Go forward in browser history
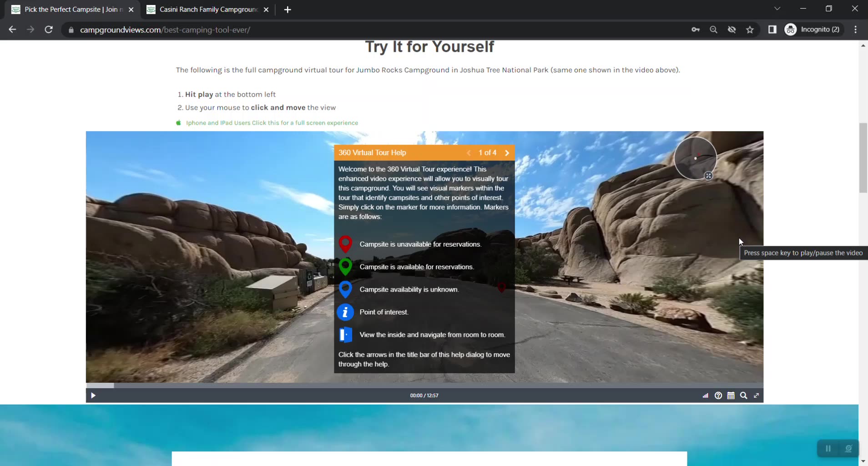The width and height of the screenshot is (868, 466). (x=30, y=30)
